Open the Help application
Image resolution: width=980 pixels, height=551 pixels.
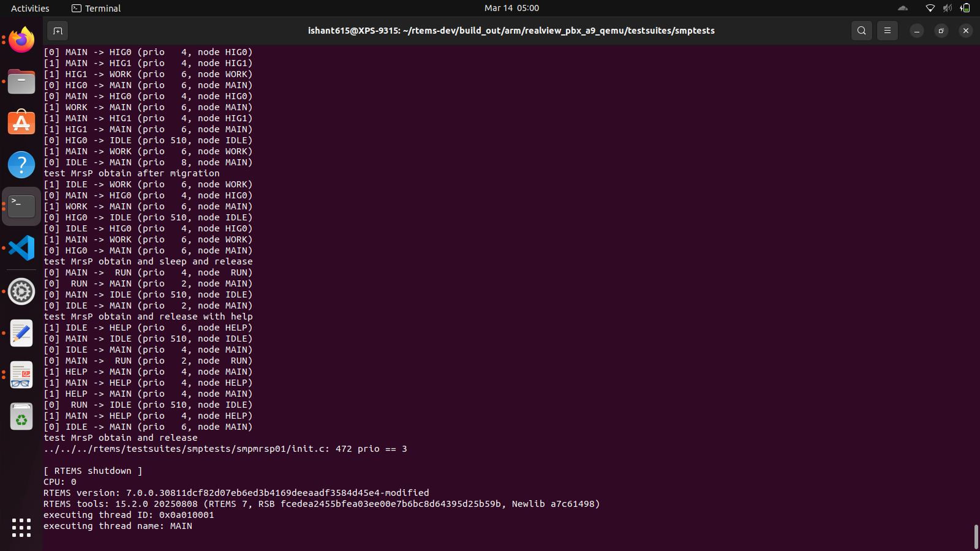point(21,165)
